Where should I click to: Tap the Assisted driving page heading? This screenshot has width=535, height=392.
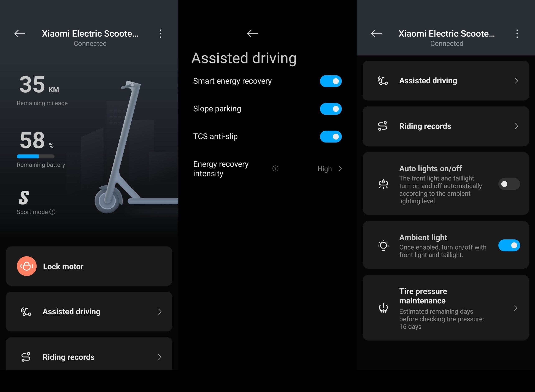pos(244,58)
